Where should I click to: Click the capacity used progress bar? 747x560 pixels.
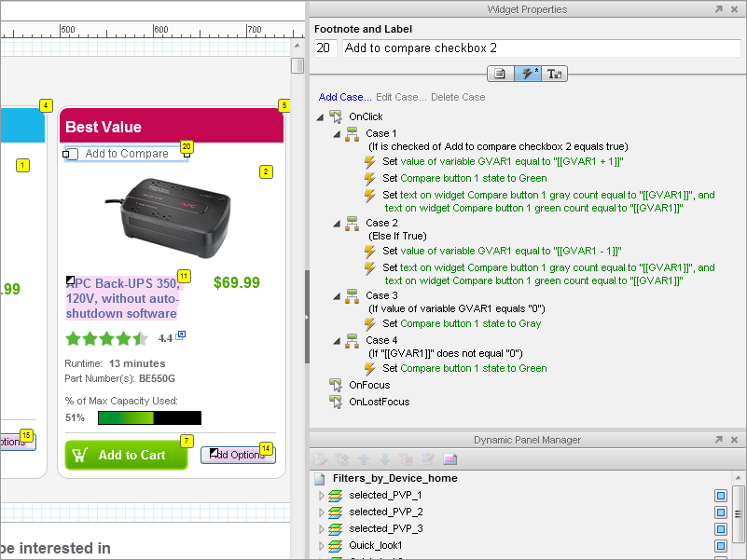coord(149,418)
